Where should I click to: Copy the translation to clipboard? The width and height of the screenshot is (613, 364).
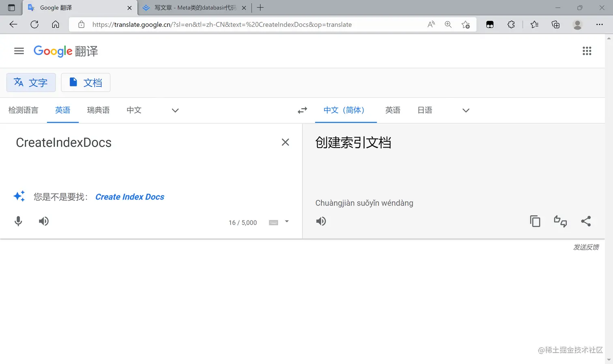coord(535,221)
